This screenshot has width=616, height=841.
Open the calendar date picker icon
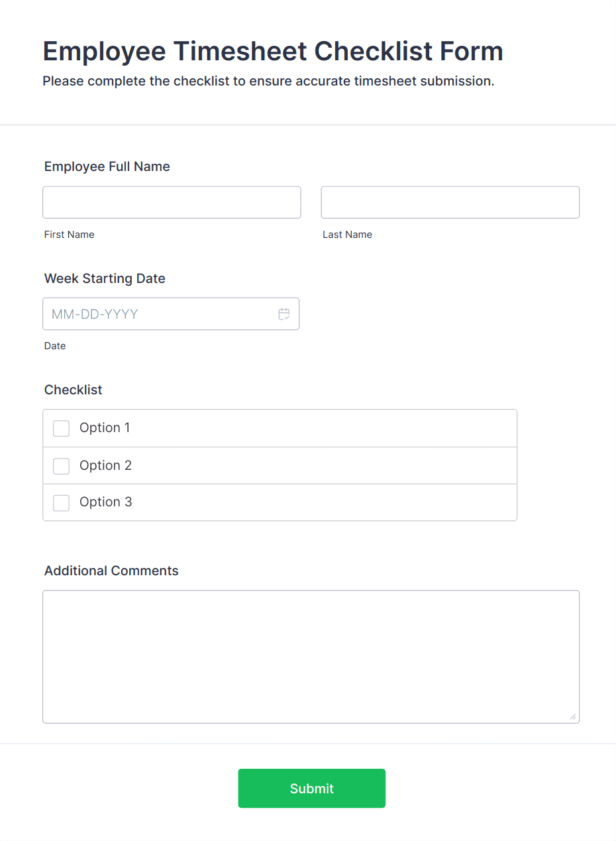click(x=284, y=313)
